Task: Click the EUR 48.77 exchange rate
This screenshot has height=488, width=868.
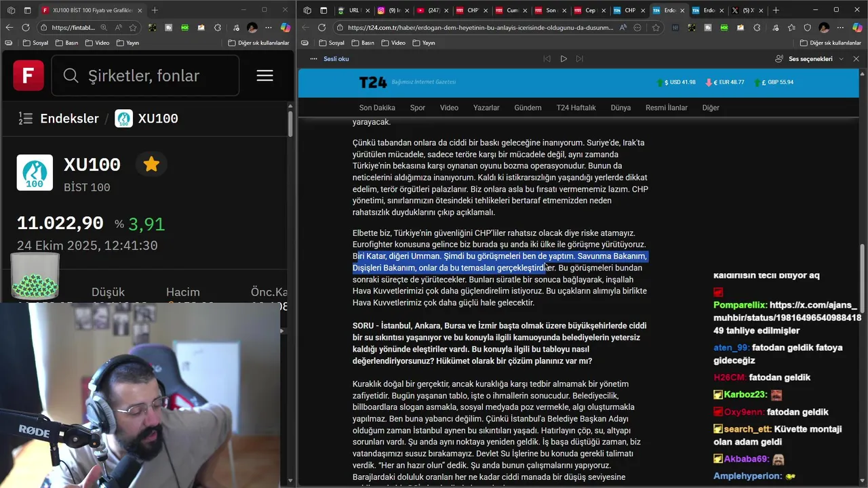Action: [725, 82]
